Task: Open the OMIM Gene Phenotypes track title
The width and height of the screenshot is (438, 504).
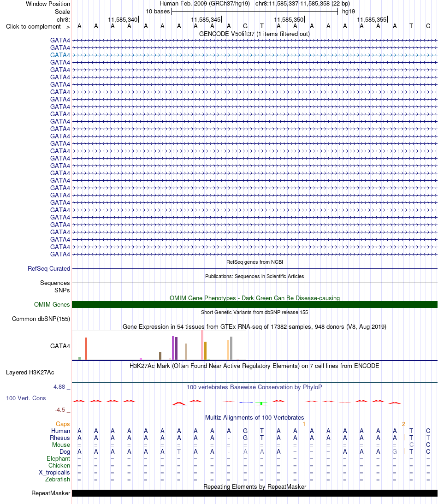Action: [255, 298]
